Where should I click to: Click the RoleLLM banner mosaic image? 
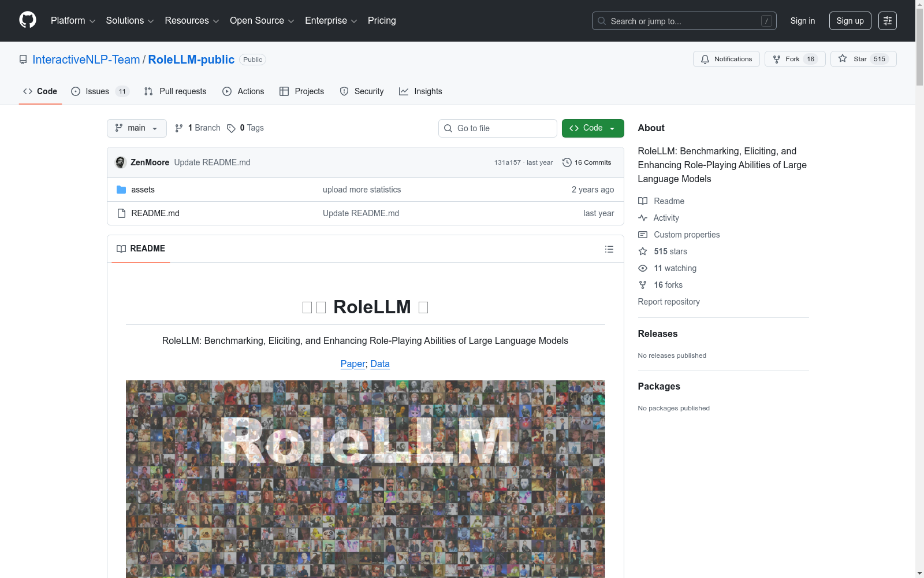366,479
